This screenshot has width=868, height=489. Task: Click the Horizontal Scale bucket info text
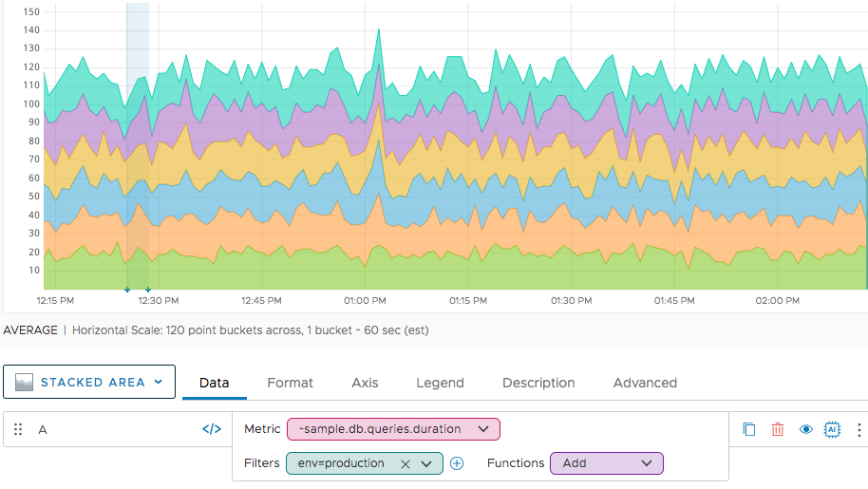click(x=250, y=330)
